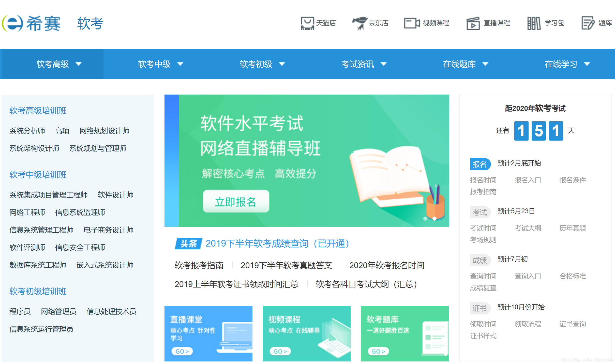Expand the 软考高级 dropdown arrow
This screenshot has height=364, width=615.
[x=79, y=64]
